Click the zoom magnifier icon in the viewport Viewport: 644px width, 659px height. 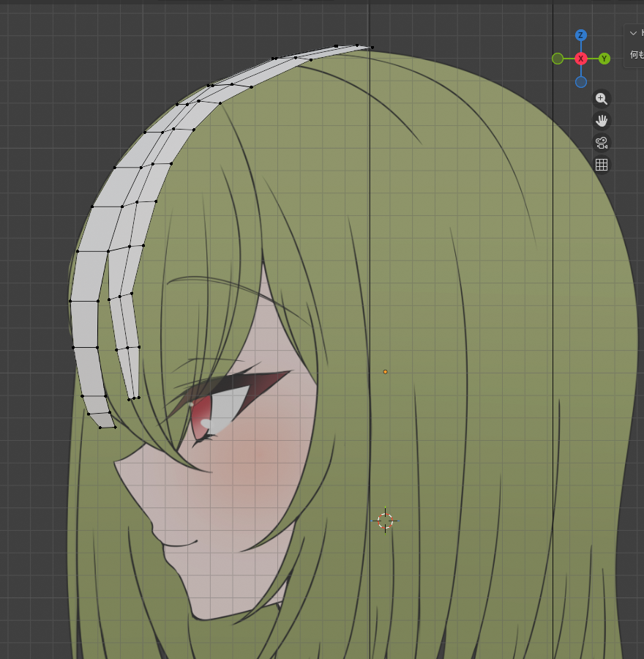pos(602,99)
